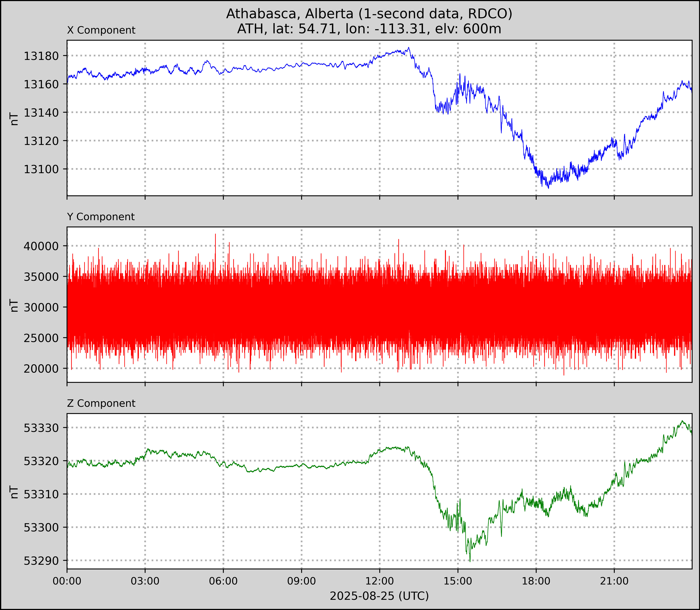Click the 'Z Component' subplot label
Viewport: 700px width, 610px height.
(101, 403)
